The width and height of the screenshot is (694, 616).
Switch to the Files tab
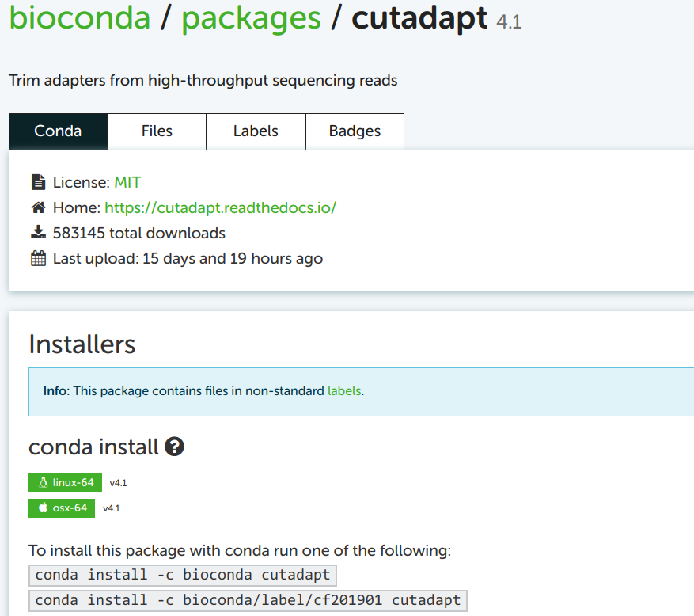(157, 131)
